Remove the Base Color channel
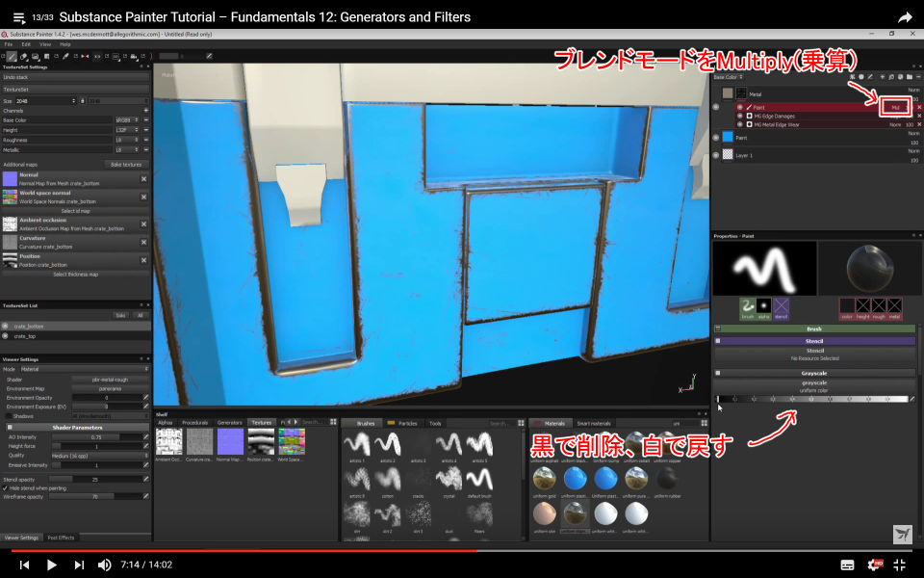Screen dimensions: 924x578 pos(146,119)
